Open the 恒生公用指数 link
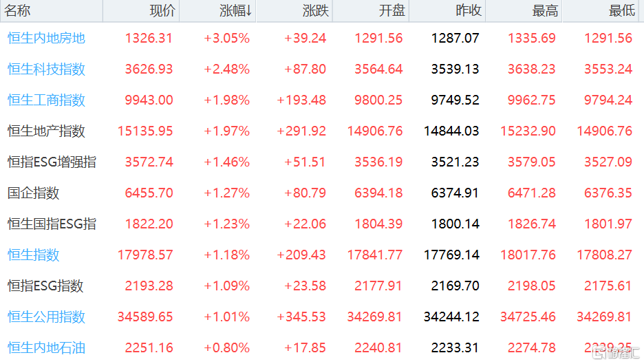The width and height of the screenshot is (644, 364). pyautogui.click(x=46, y=317)
